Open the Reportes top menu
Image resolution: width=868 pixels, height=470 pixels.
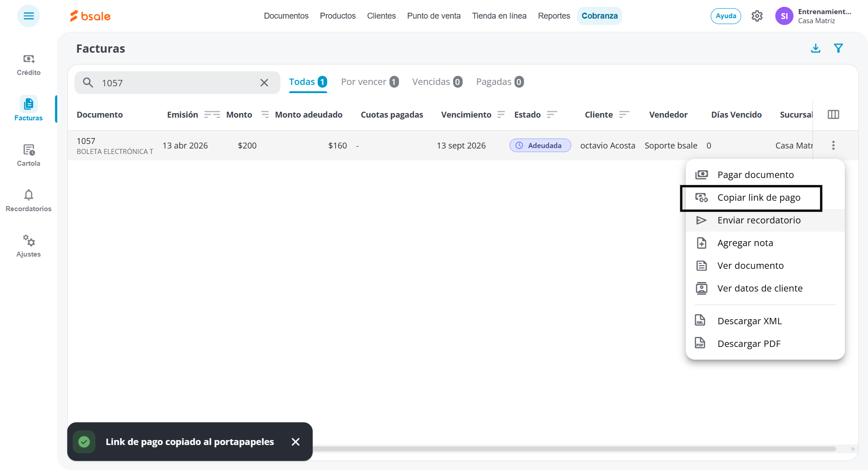point(554,16)
